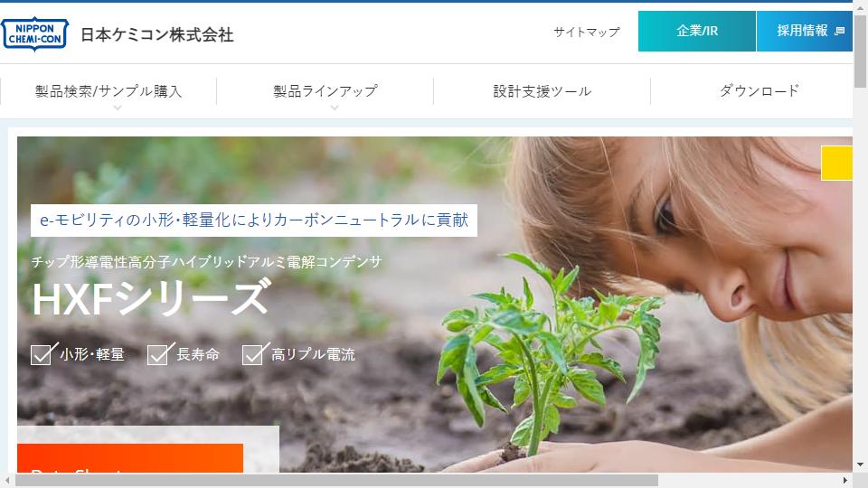Viewport: 868px width, 488px height.
Task: Open the 製品検索/サンプル購入 menu
Action: tap(108, 91)
